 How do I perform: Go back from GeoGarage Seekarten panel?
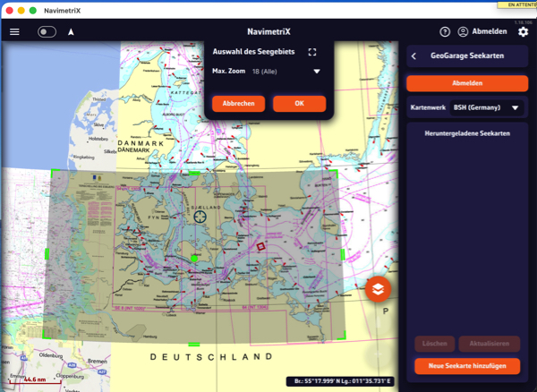point(413,55)
